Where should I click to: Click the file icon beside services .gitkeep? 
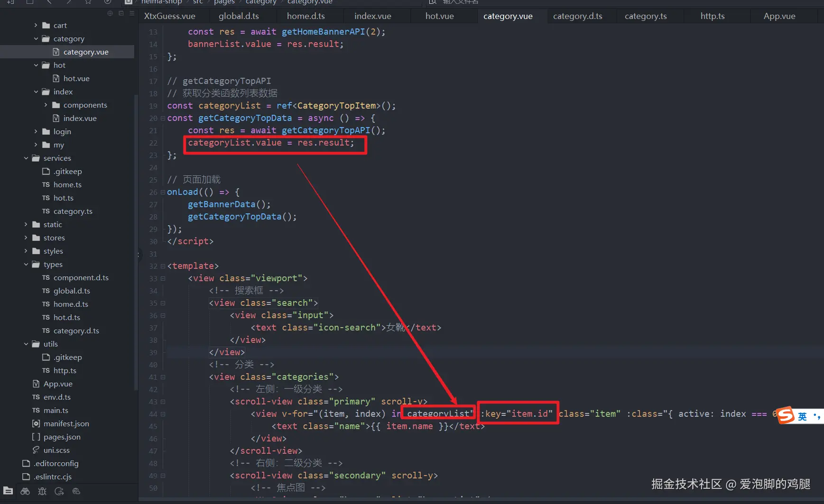pos(46,171)
